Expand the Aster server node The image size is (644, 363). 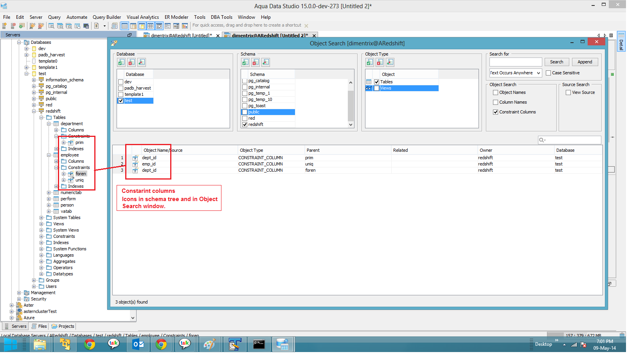pyautogui.click(x=12, y=305)
